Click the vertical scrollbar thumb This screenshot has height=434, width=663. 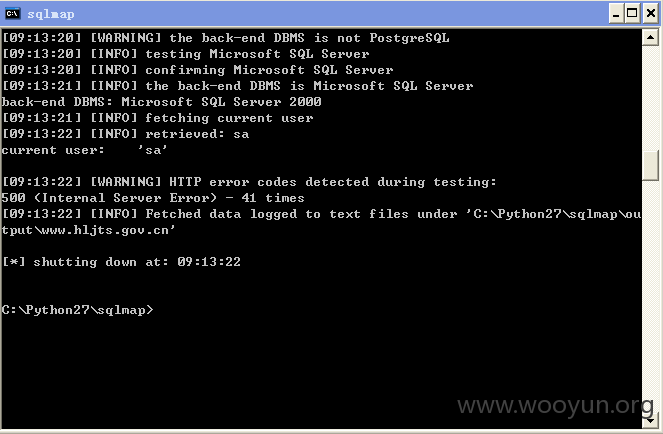[x=650, y=165]
